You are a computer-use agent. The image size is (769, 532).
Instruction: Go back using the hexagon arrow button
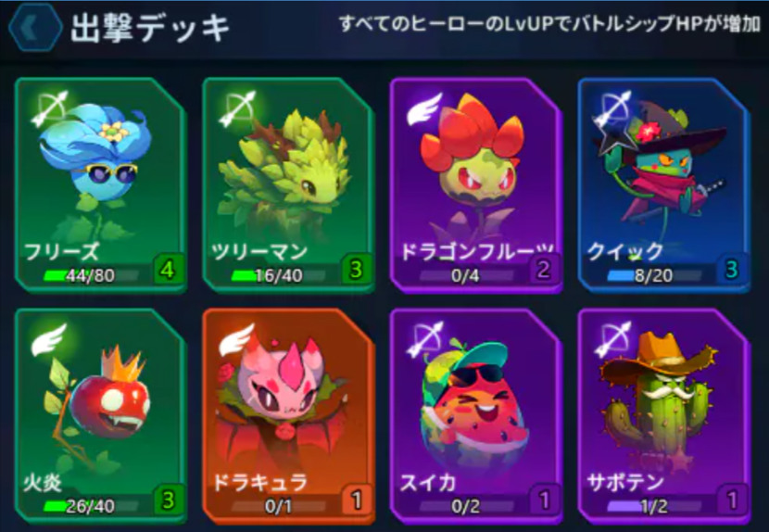[x=35, y=28]
